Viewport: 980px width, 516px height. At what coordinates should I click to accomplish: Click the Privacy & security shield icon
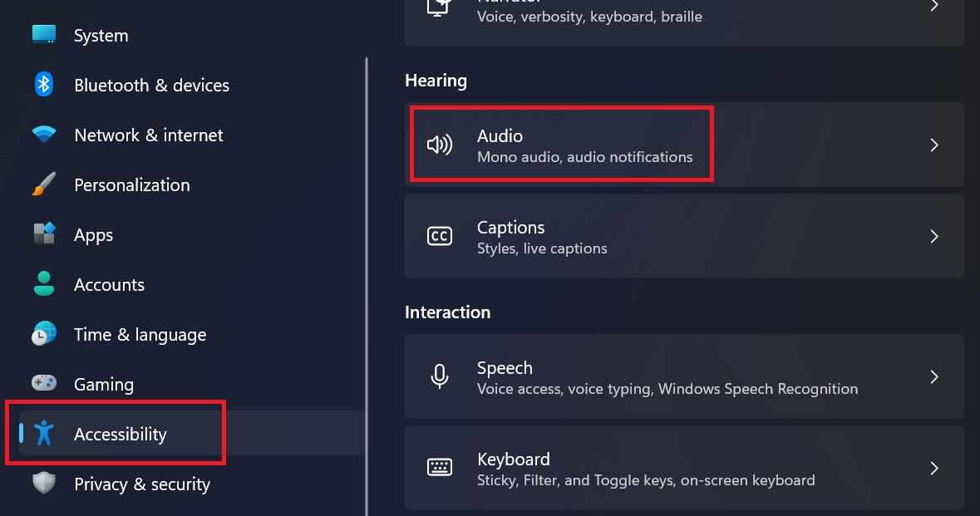tap(44, 483)
